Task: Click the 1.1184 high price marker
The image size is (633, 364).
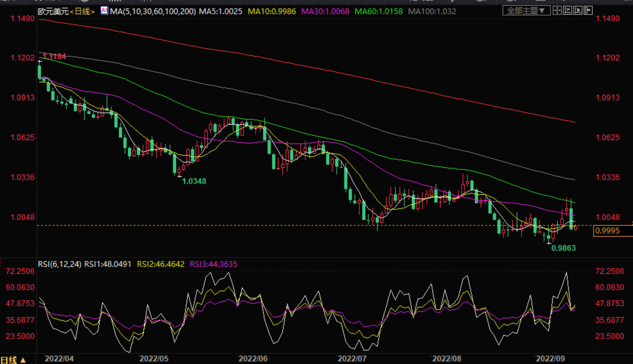Action: tap(55, 57)
